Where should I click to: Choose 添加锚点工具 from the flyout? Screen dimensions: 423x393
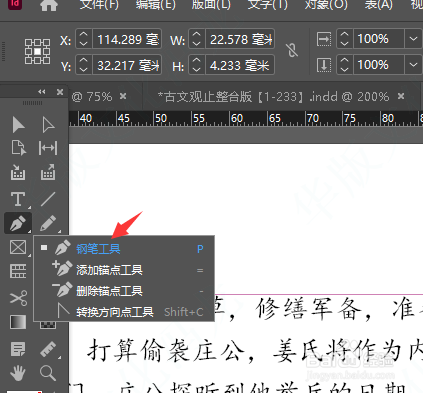pyautogui.click(x=124, y=270)
